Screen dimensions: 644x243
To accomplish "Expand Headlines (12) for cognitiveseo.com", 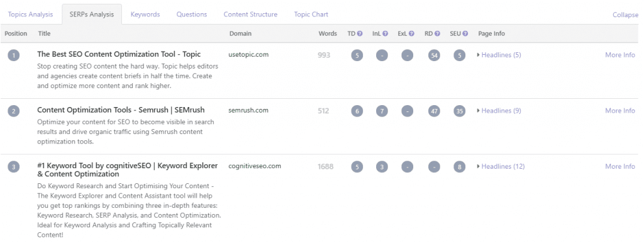I will (501, 167).
